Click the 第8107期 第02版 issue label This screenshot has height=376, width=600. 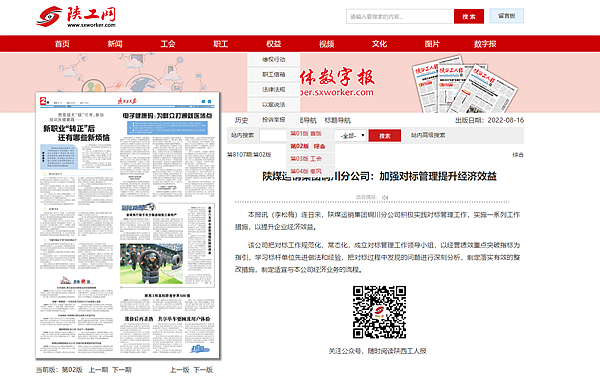click(x=249, y=155)
